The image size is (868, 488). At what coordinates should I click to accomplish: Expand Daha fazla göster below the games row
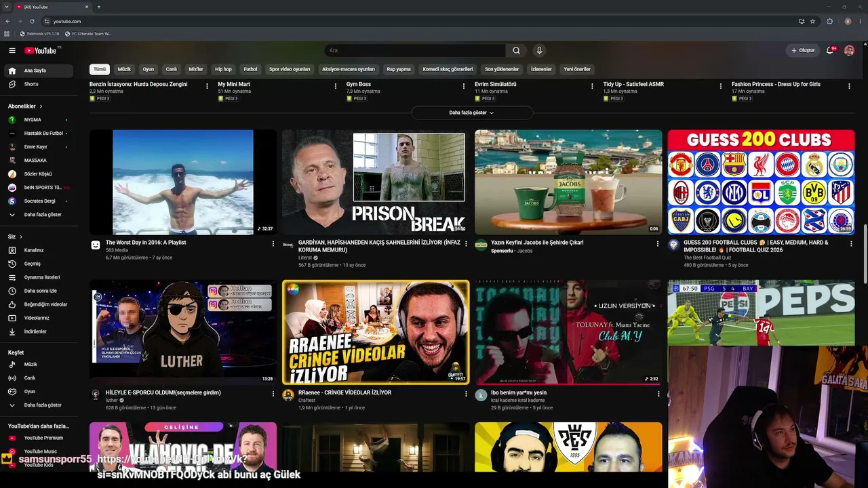coord(472,113)
